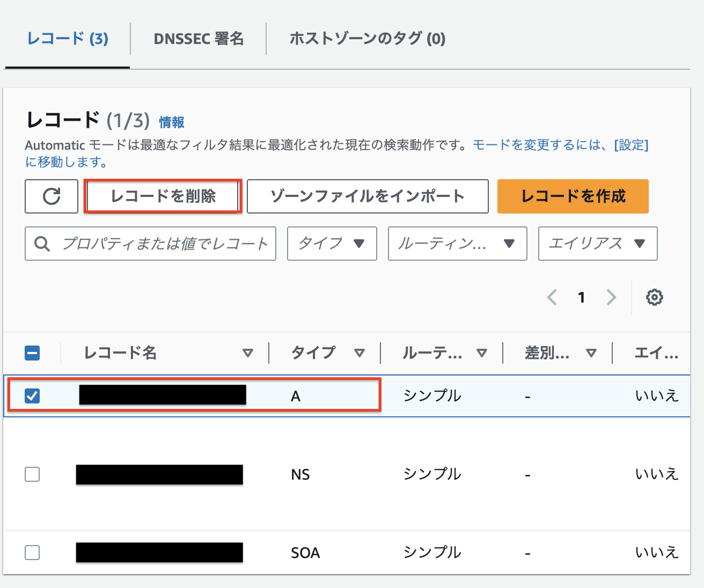Open the 情報 help link
The height and width of the screenshot is (588, 704).
tap(171, 122)
